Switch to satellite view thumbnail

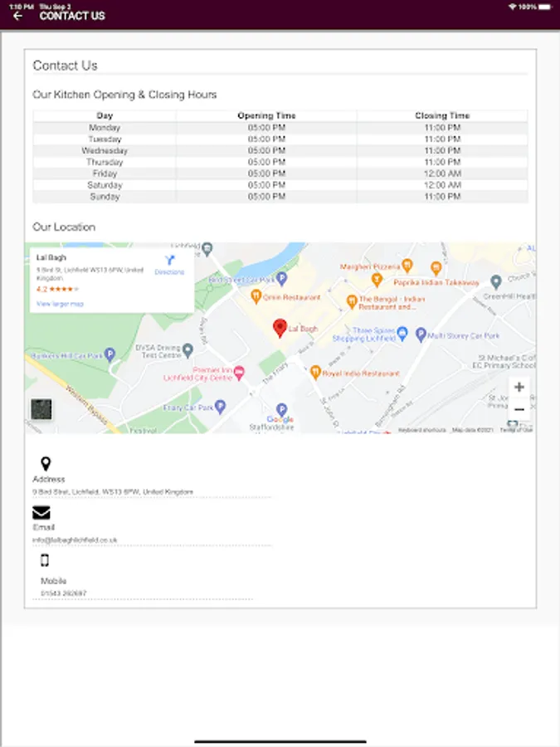[x=41, y=409]
